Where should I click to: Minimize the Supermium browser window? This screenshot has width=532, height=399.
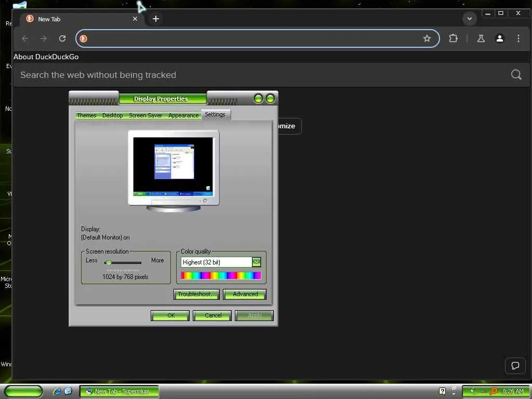pyautogui.click(x=488, y=14)
